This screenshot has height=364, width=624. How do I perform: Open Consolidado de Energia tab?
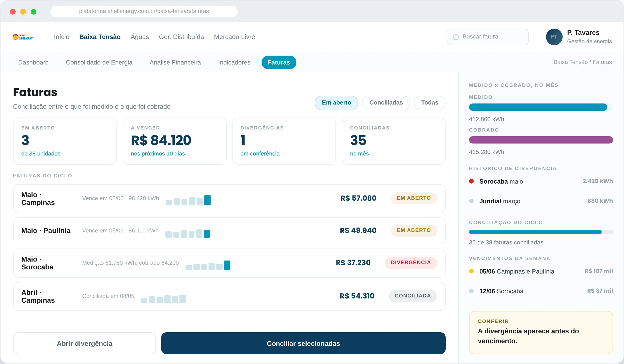click(99, 62)
